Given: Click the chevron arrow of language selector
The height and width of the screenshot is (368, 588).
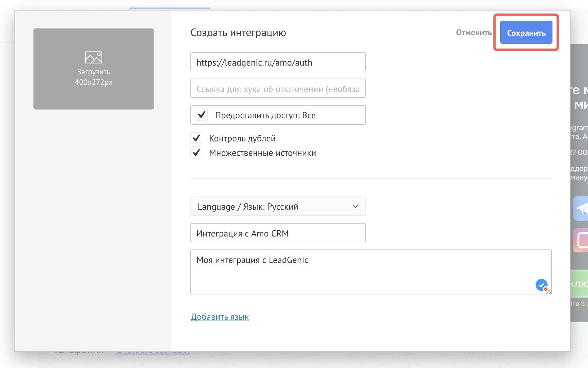Looking at the screenshot, I should point(356,206).
